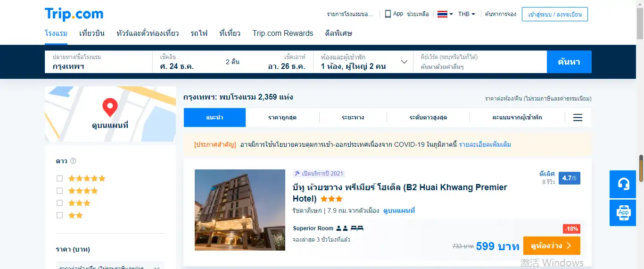Click the help icon beside ดาว
644x269 pixels.
(73, 161)
